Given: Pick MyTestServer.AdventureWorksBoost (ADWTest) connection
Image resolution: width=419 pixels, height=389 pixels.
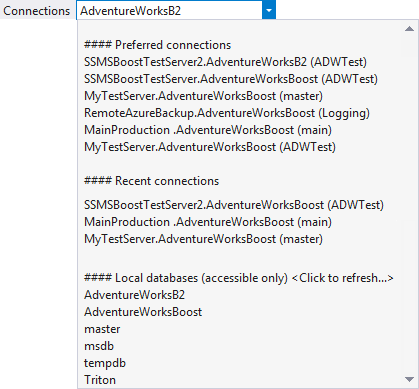Looking at the screenshot, I should tap(210, 147).
